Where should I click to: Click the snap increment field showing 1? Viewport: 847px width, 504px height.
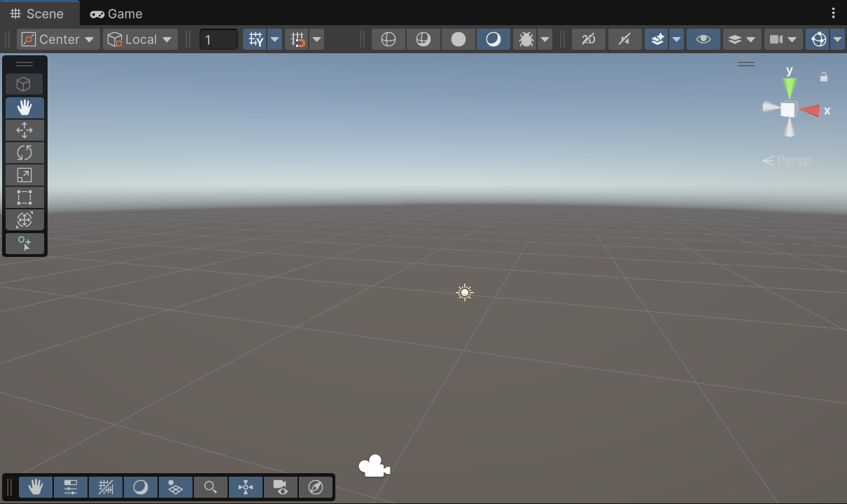219,40
